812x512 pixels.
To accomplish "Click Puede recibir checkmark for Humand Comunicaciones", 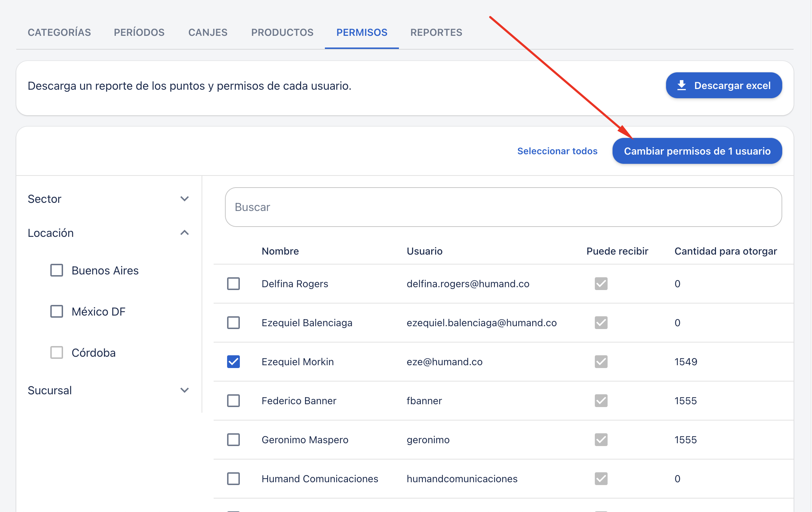I will point(601,479).
